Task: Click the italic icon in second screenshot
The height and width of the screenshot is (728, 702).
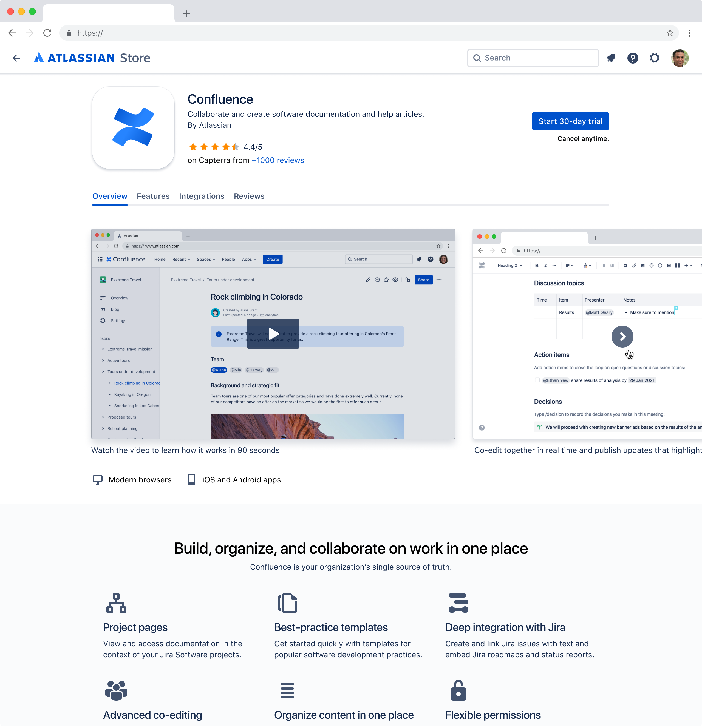Action: [545, 265]
